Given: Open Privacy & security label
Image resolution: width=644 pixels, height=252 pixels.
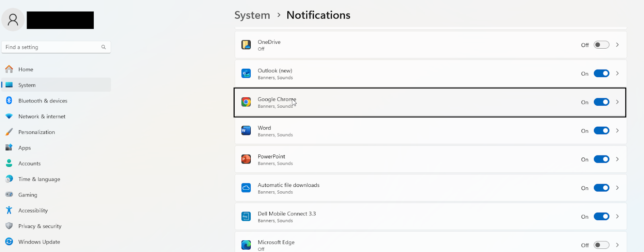Looking at the screenshot, I should click(x=40, y=226).
